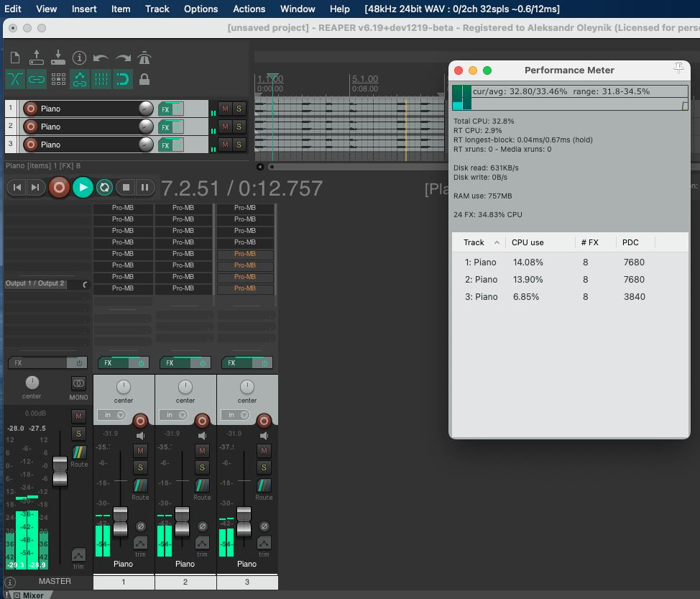This screenshot has height=599, width=700.
Task: Click the 5.1.00 marker on timeline ruler
Action: coord(364,79)
